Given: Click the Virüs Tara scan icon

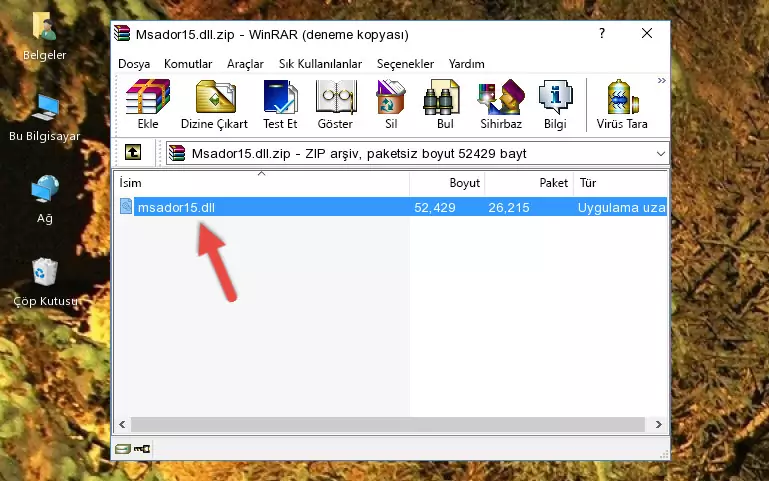Looking at the screenshot, I should pos(622,97).
